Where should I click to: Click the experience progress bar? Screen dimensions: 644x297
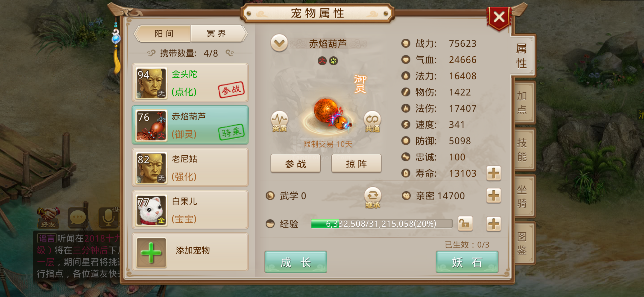[381, 224]
